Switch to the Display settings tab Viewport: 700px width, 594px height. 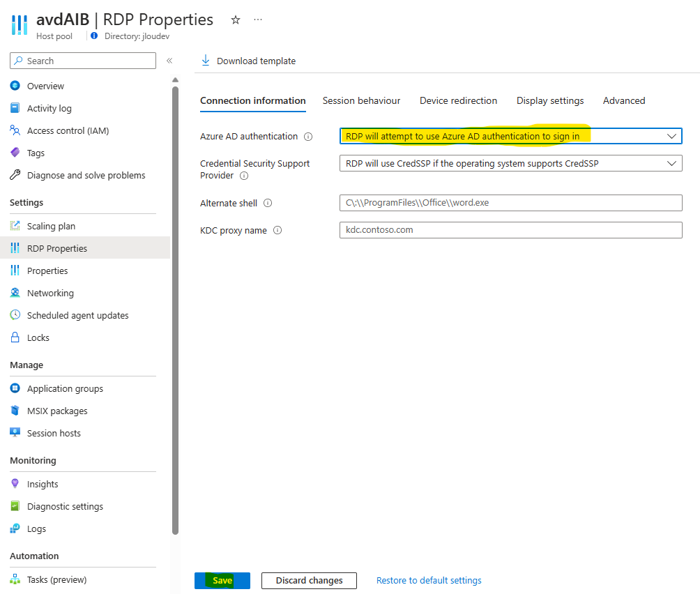point(550,101)
